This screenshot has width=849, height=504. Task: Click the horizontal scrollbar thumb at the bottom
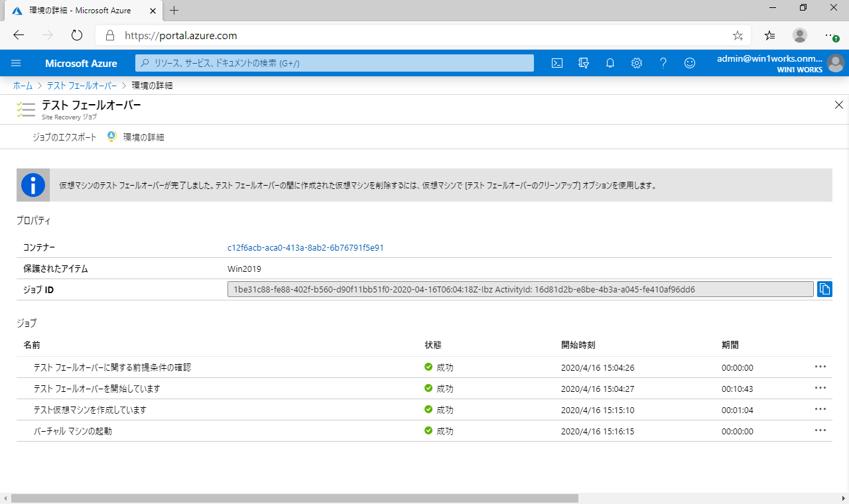click(x=294, y=498)
